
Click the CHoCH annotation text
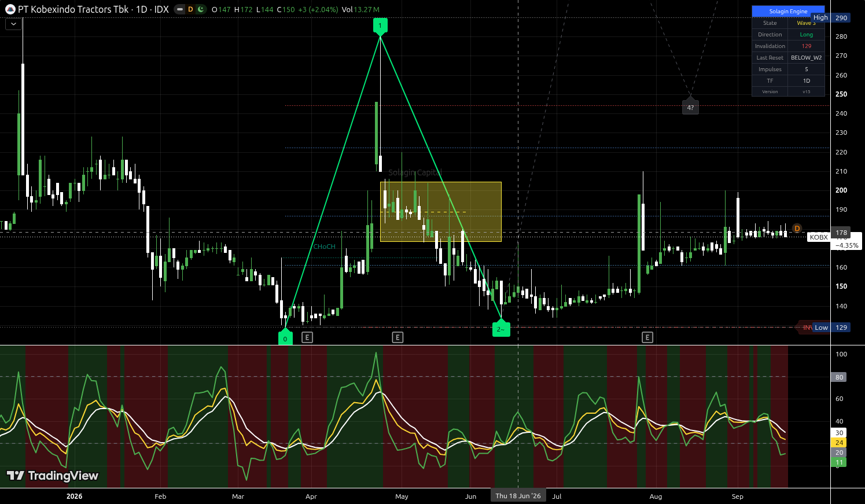(324, 247)
